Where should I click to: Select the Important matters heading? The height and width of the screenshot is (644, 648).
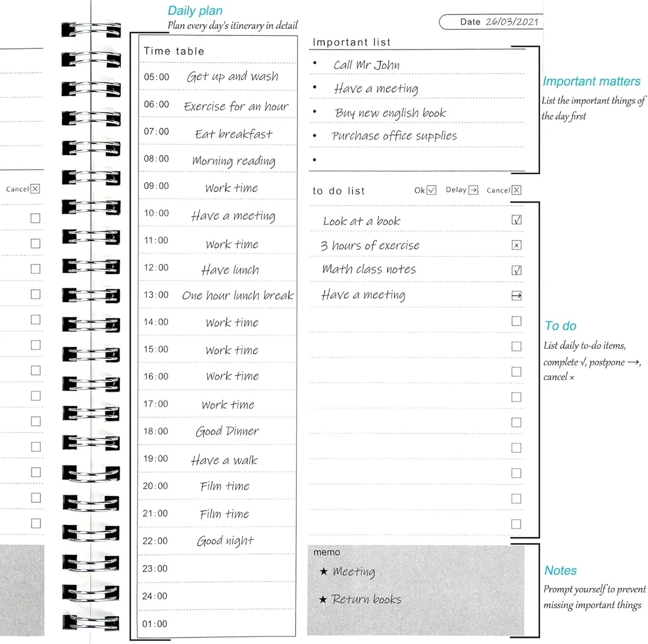591,81
